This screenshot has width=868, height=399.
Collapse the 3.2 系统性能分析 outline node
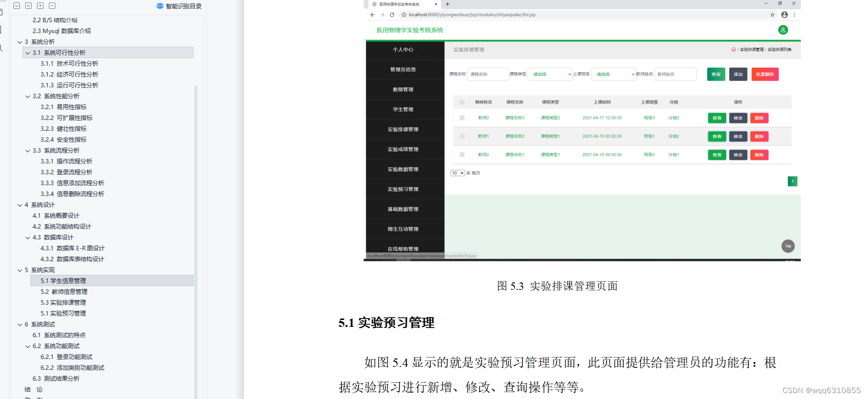(x=28, y=96)
